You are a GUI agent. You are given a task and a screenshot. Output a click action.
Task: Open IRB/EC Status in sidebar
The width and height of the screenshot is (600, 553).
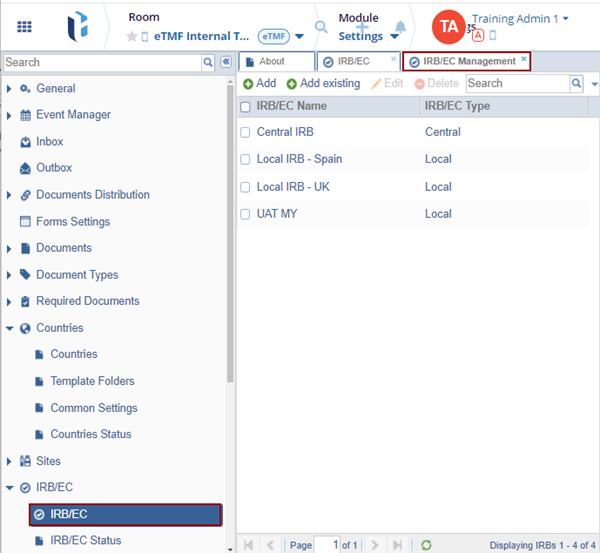85,541
